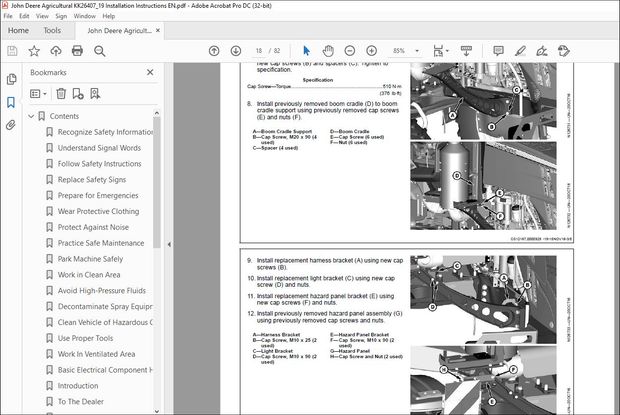
Task: Open Decontaminate Spray Equipment bookmark
Action: pos(105,306)
